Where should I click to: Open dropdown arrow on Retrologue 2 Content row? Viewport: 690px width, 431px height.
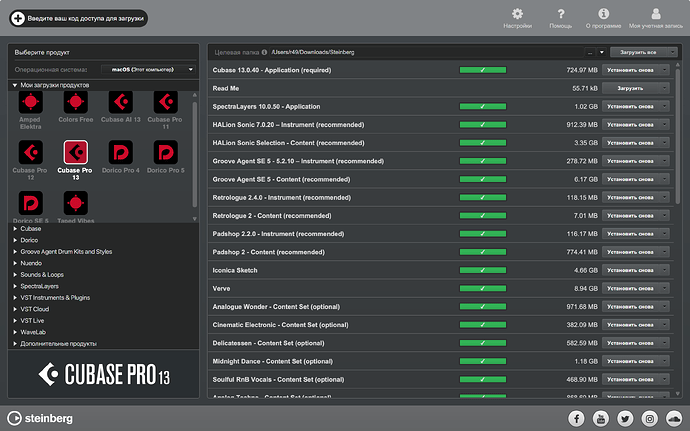point(664,216)
